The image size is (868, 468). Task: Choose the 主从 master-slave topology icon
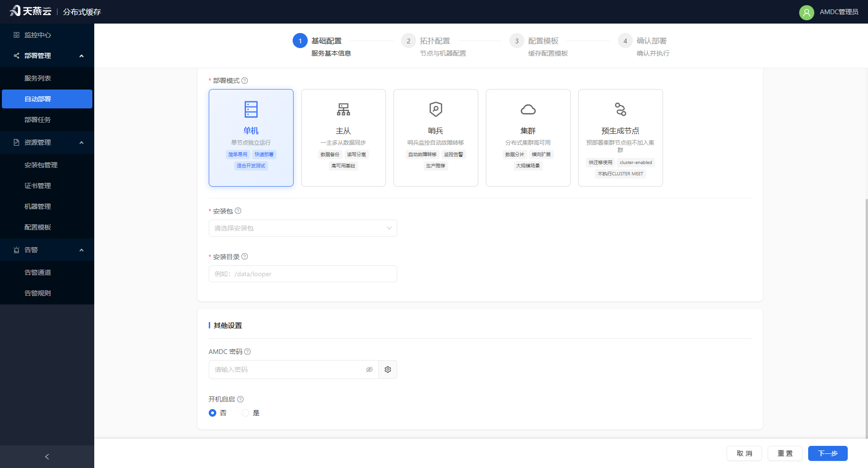coord(344,109)
